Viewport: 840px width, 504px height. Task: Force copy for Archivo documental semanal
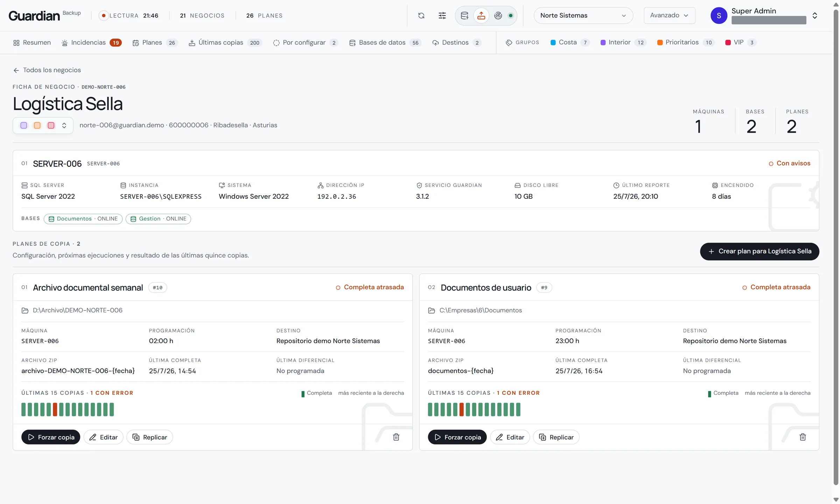51,437
